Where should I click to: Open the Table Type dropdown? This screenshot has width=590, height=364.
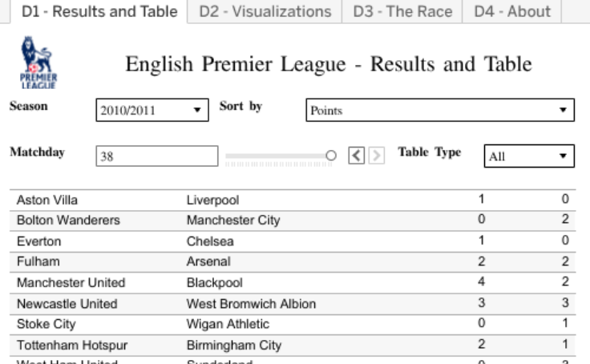pos(529,156)
